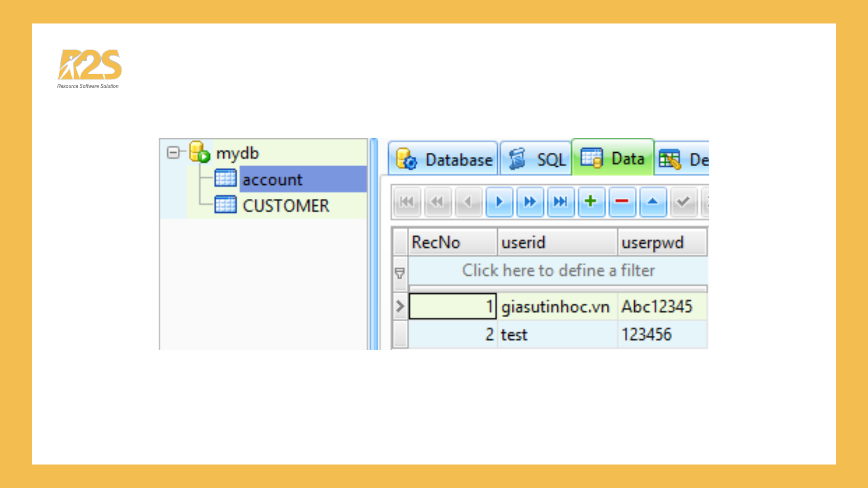Toggle the filter funnel indicator
Image resolution: width=868 pixels, height=488 pixels.
399,272
